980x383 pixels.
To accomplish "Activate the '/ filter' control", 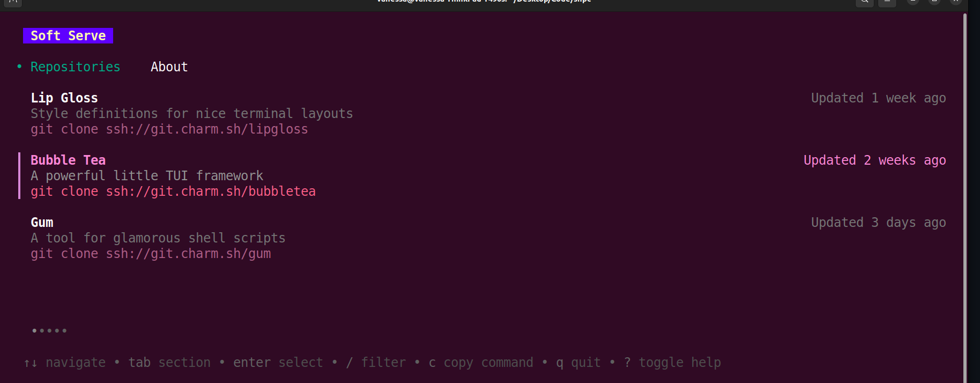I will point(377,362).
